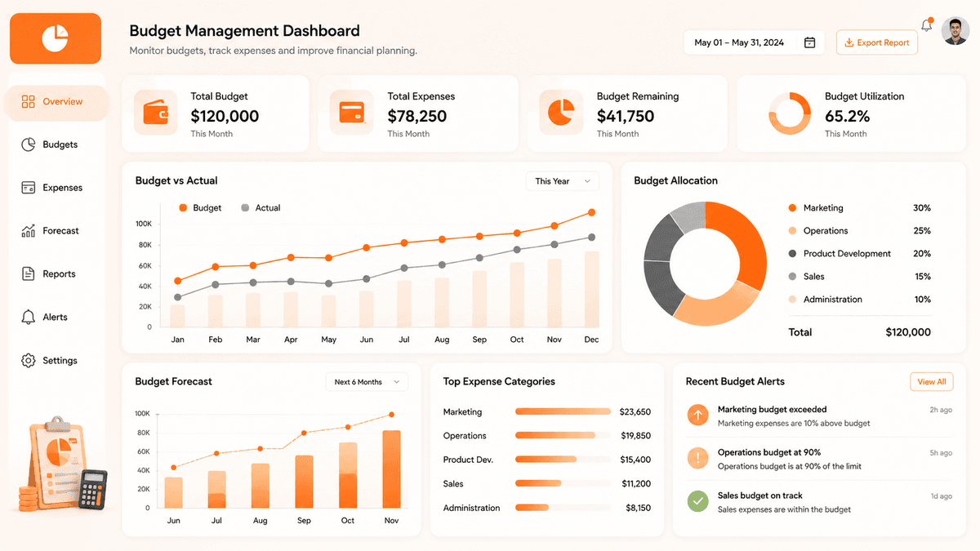The image size is (980, 551).
Task: Click the Budget Remaining pie icon
Action: (x=560, y=112)
